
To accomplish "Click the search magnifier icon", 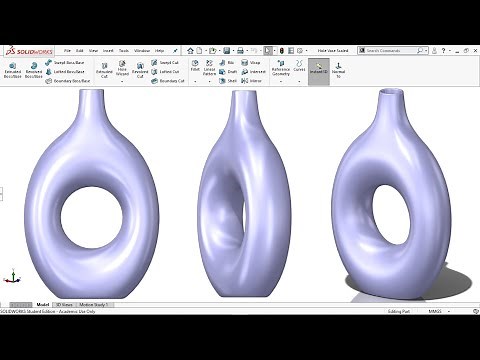I will coord(420,51).
